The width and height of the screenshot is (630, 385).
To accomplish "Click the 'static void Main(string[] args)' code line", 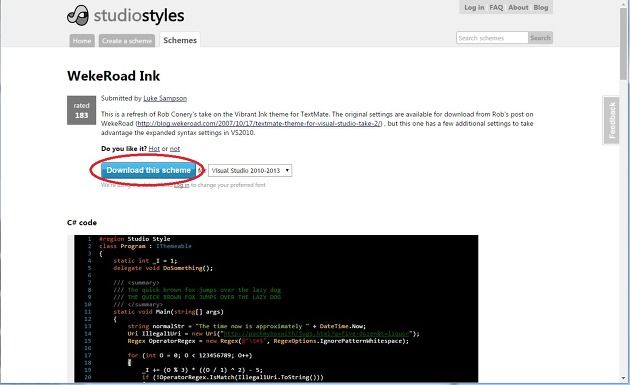I will tap(168, 312).
